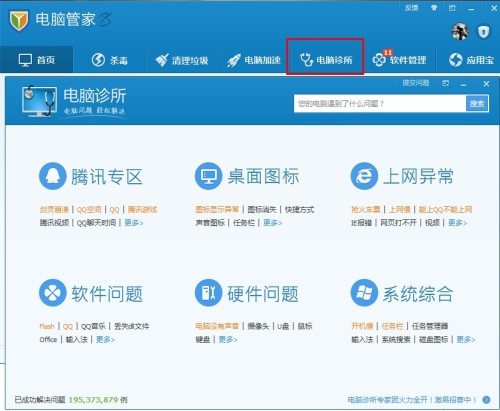Click the 图标消失 link
500x411 pixels.
(x=262, y=210)
